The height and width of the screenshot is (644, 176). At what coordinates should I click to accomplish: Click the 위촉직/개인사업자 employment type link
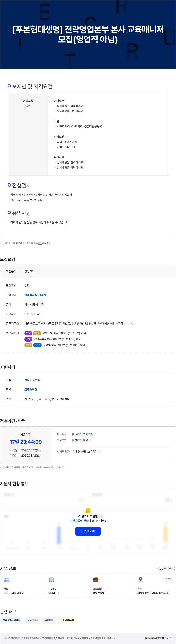pos(35,295)
